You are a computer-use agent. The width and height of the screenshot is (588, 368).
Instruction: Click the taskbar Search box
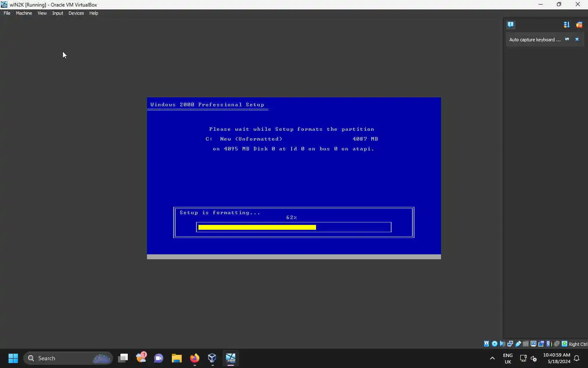click(x=68, y=358)
